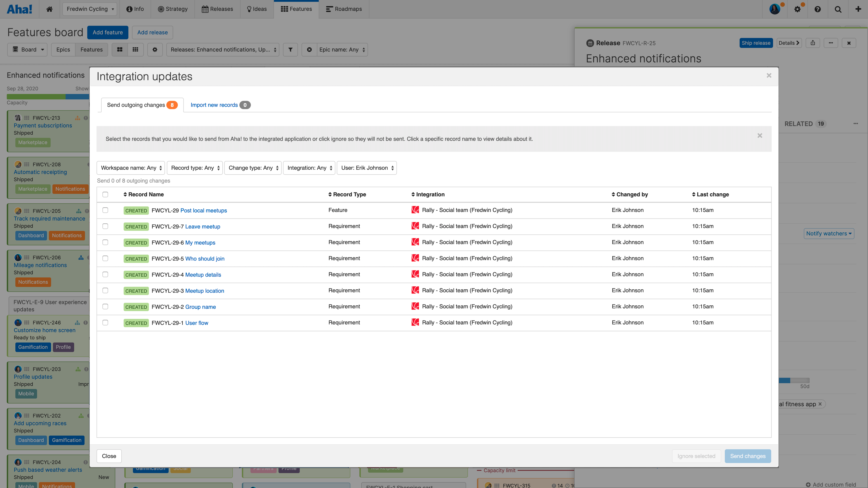Open the Record type: Any dropdown
Screen dimensions: 868x488
[x=194, y=168]
